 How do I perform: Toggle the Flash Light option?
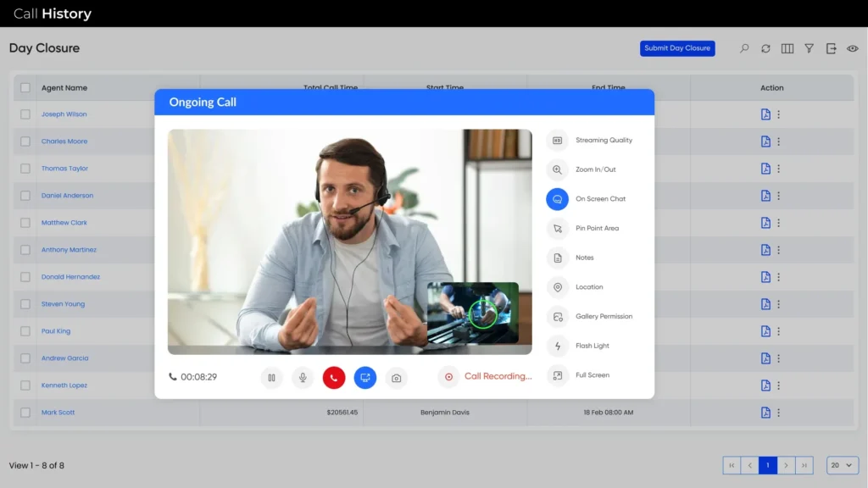coord(557,346)
